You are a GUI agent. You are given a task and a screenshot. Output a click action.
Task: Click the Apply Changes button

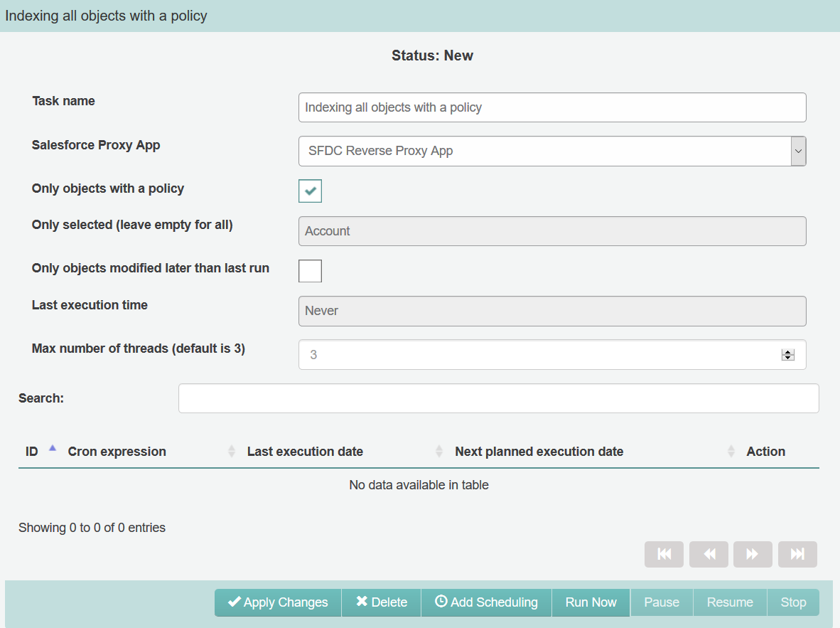278,602
